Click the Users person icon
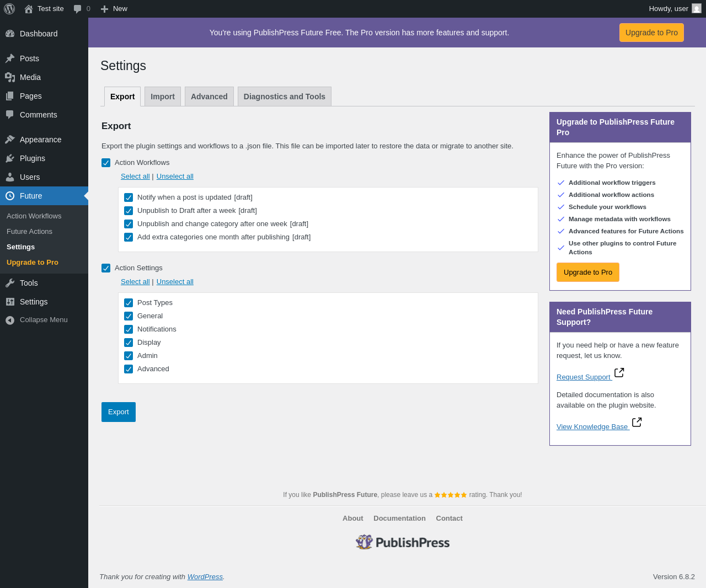Image resolution: width=706 pixels, height=588 pixels. click(10, 177)
